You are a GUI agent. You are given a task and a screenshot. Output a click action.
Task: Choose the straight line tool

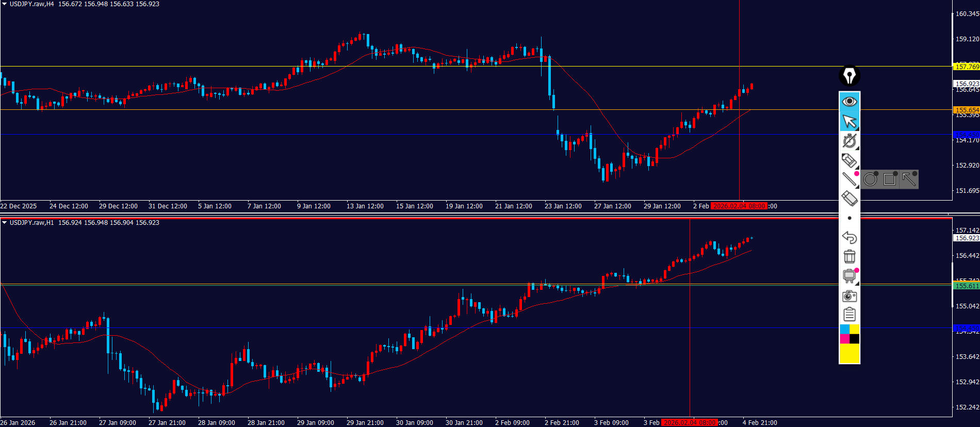point(849,179)
